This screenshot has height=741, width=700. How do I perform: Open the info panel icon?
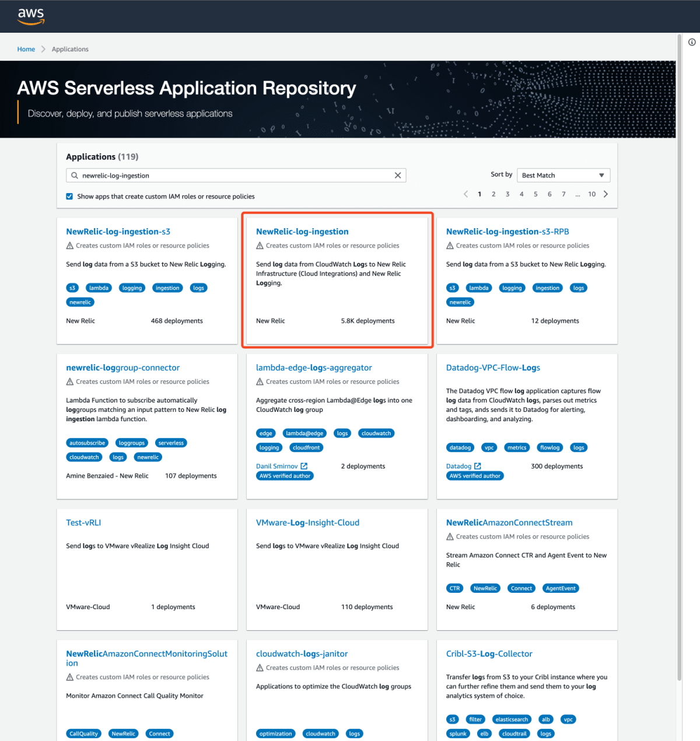(x=692, y=42)
